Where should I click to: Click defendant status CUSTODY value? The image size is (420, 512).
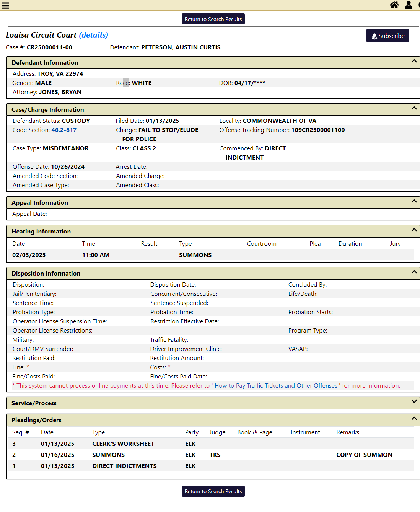coord(76,121)
